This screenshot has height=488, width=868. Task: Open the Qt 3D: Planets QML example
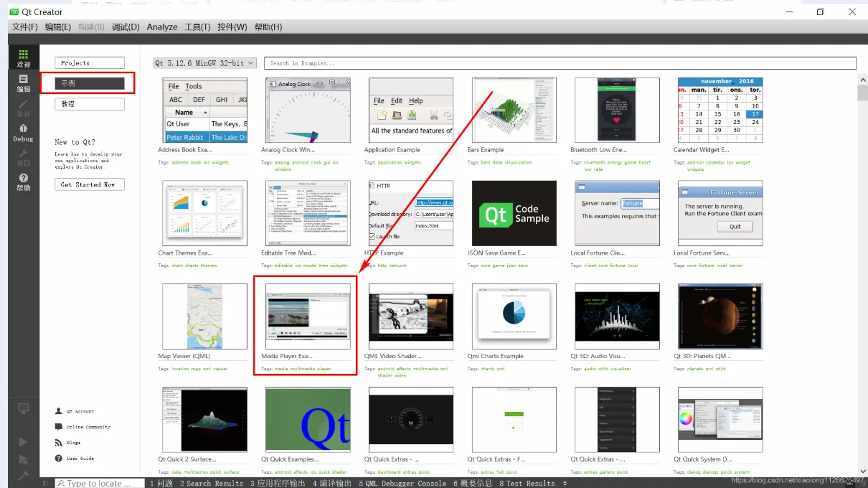pyautogui.click(x=720, y=316)
